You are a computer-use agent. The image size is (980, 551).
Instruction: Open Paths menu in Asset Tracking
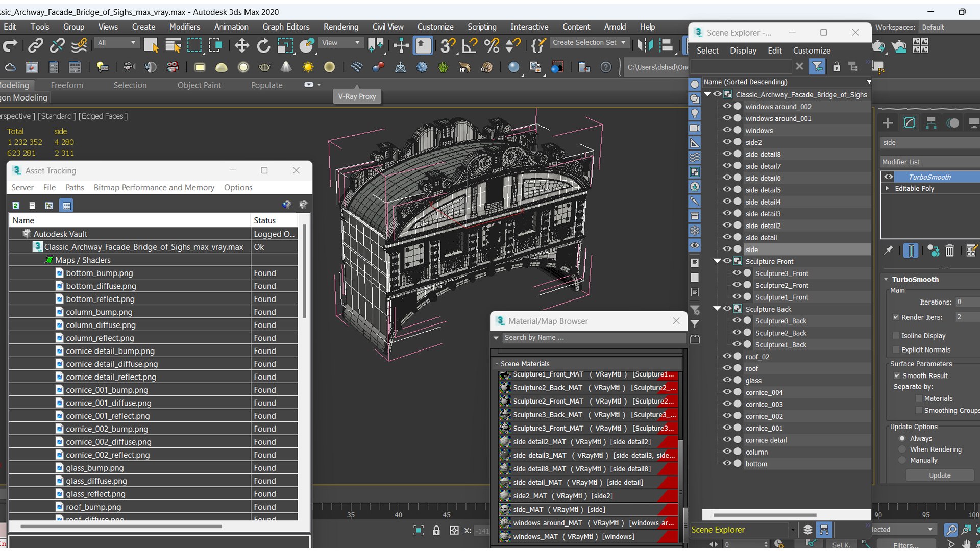[75, 187]
